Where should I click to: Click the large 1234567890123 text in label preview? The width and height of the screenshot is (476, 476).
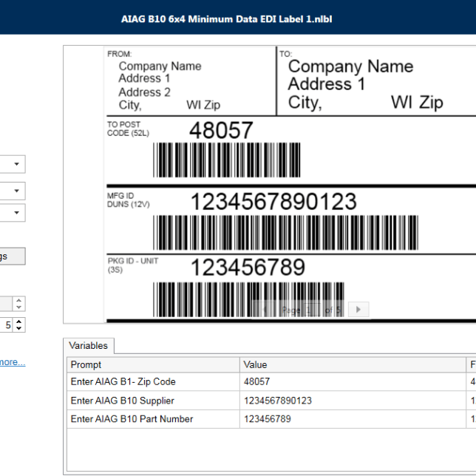(x=273, y=202)
